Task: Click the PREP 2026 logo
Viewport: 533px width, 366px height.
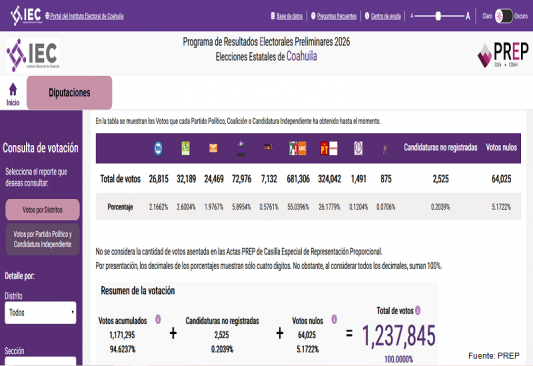Action: [x=503, y=54]
